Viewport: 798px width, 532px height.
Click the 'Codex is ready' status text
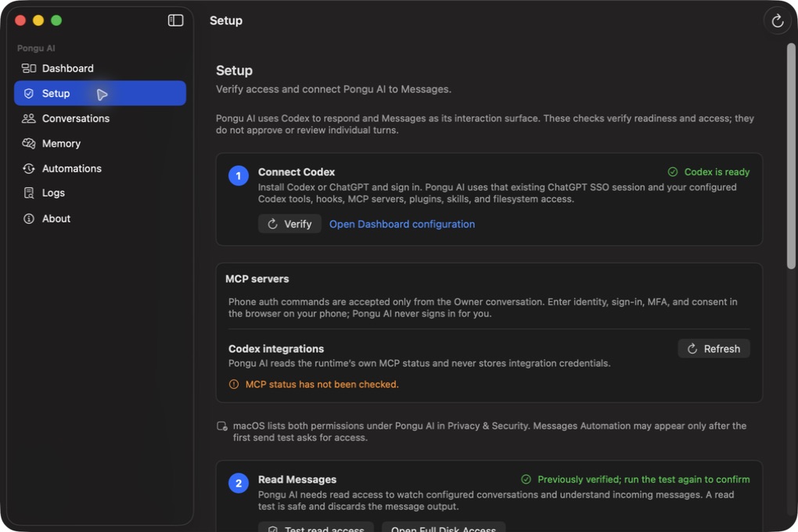(x=717, y=172)
